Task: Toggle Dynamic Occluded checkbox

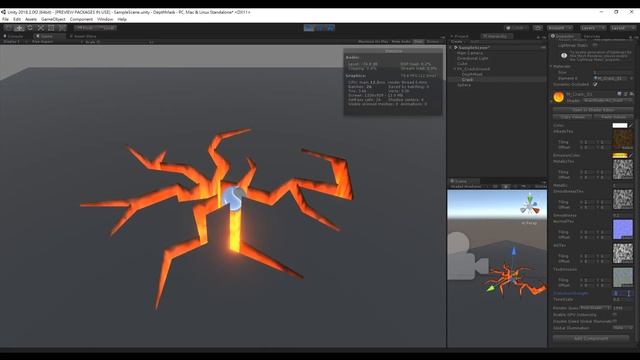Action: (x=595, y=84)
